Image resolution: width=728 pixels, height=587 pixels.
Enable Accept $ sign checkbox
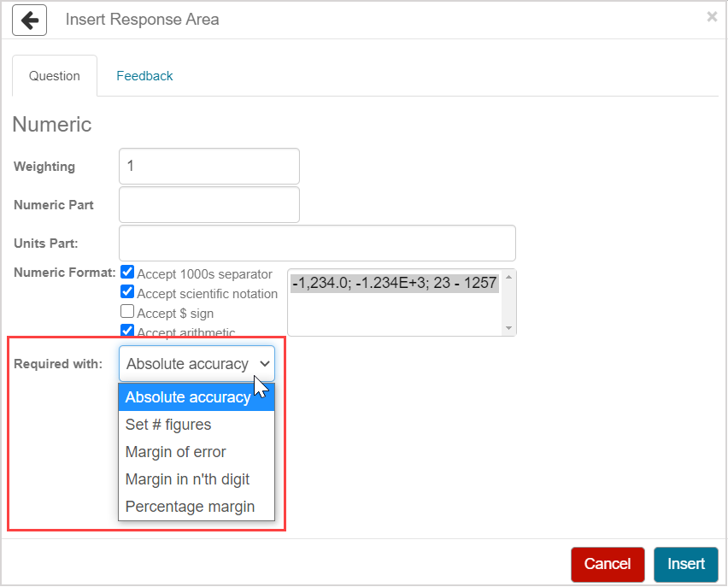(127, 312)
